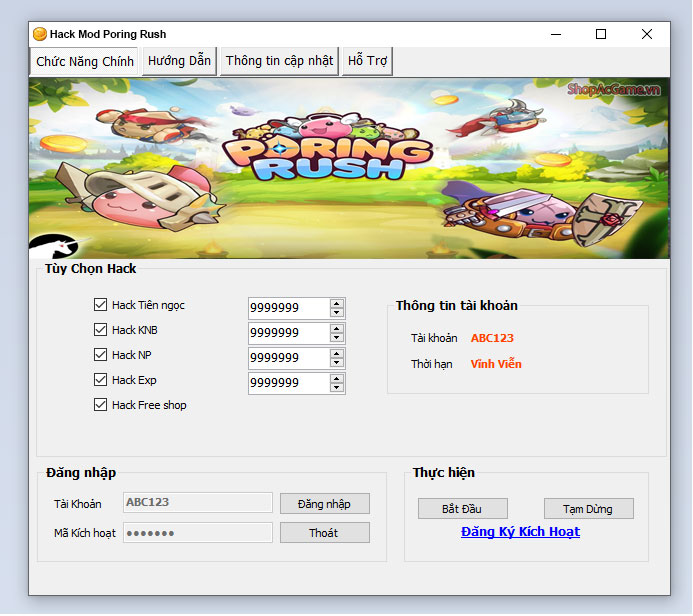This screenshot has height=616, width=693.
Task: Decrease Hack NP value with down arrow
Action: coord(337,362)
